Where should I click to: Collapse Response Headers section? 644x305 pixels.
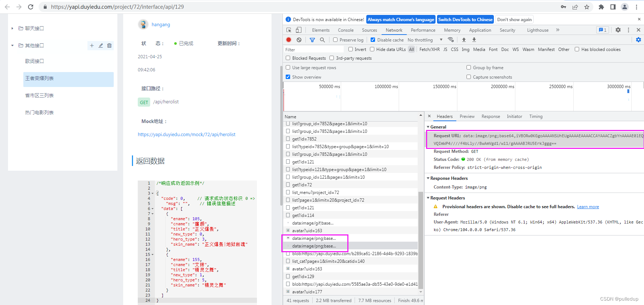coord(428,178)
